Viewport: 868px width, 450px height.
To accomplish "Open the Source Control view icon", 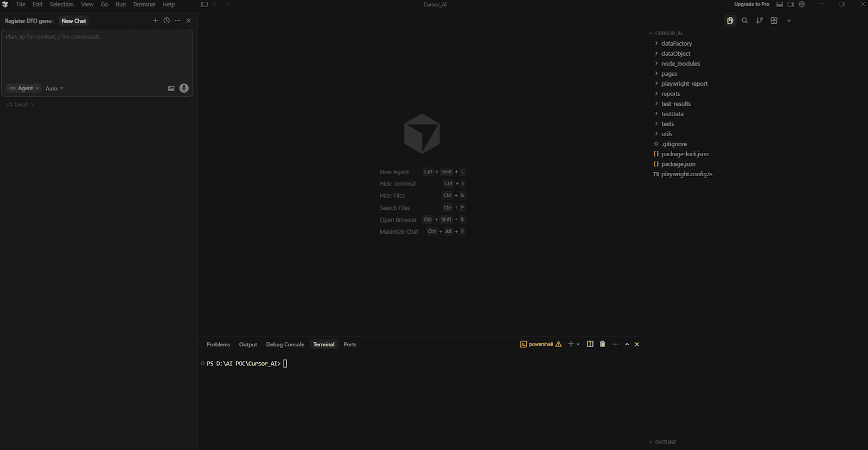I will [x=759, y=21].
